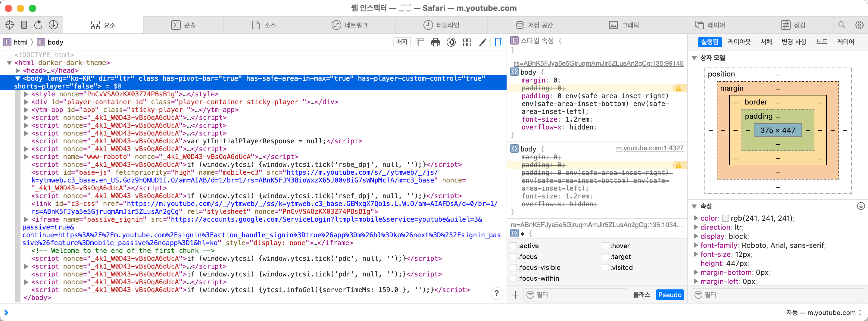Select the selected body lang="ko-KR" node
868x321 pixels.
[x=253, y=82]
